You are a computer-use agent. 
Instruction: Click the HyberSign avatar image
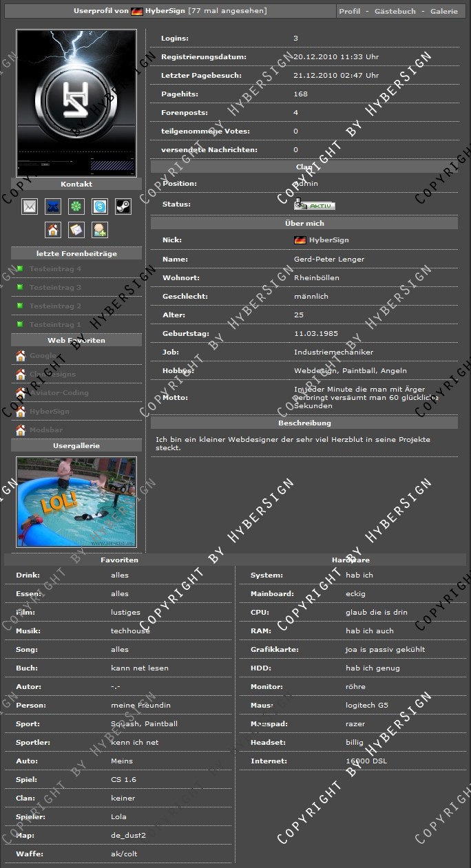point(76,103)
